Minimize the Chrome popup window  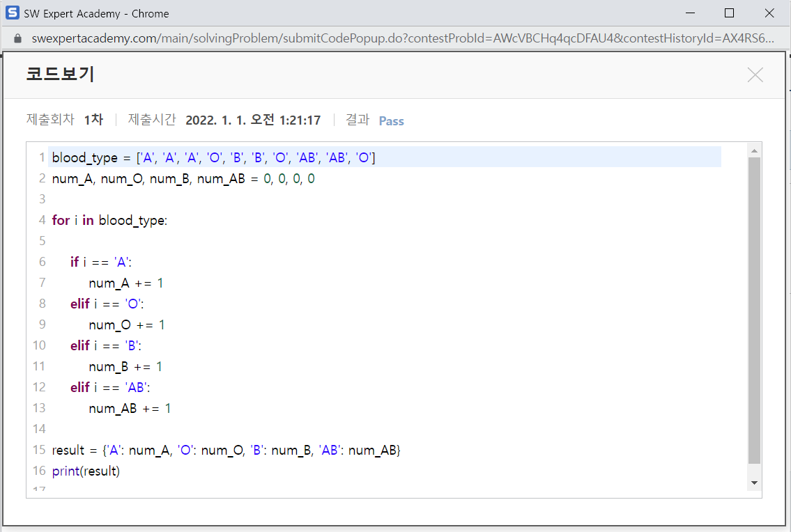pos(690,13)
